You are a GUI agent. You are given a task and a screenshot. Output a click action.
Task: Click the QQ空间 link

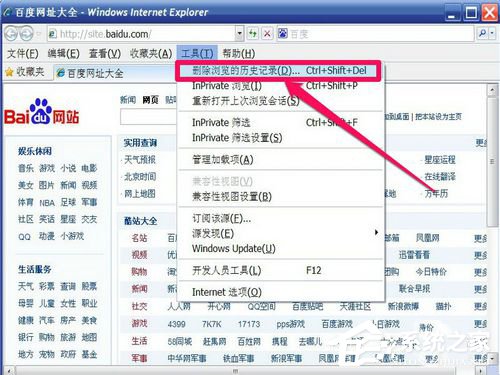click(x=262, y=306)
